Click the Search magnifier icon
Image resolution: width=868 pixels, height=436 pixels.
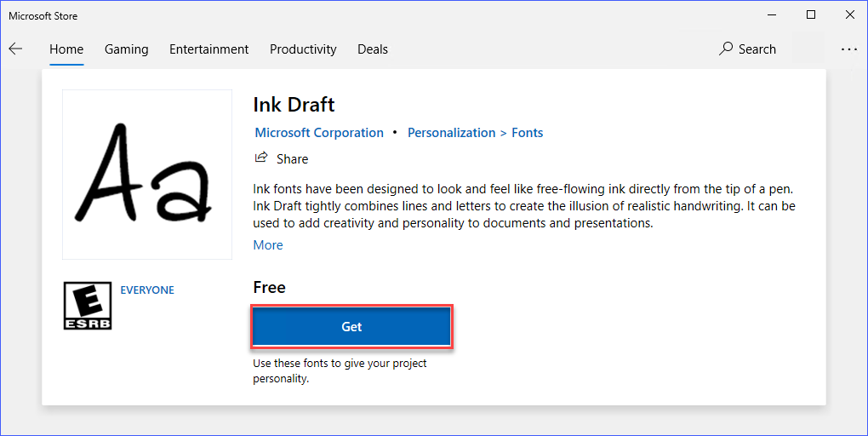(726, 49)
